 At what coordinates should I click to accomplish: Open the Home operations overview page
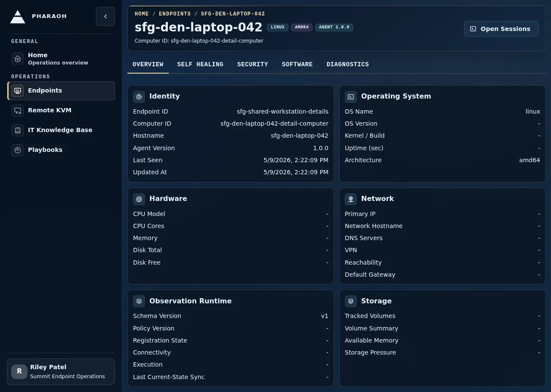(61, 59)
